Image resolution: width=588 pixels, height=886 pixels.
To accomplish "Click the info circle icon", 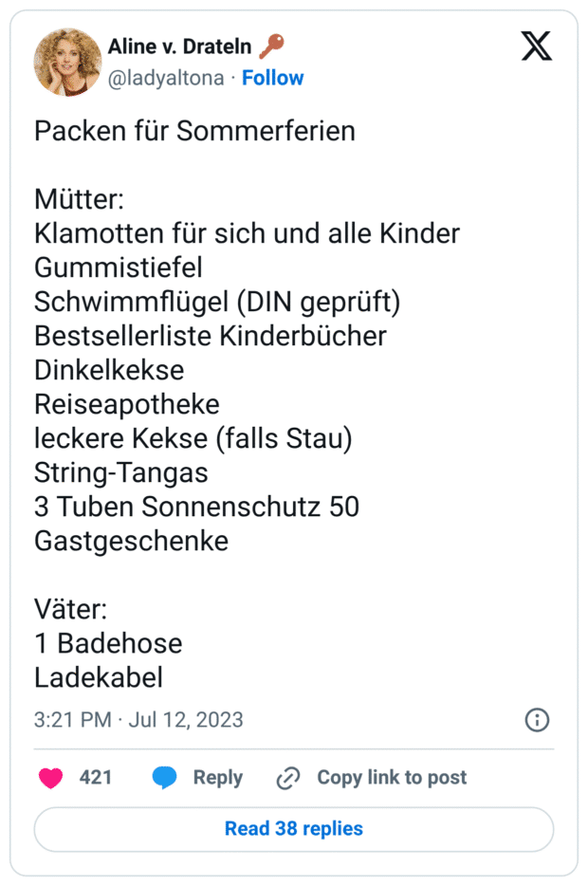I will click(x=537, y=720).
